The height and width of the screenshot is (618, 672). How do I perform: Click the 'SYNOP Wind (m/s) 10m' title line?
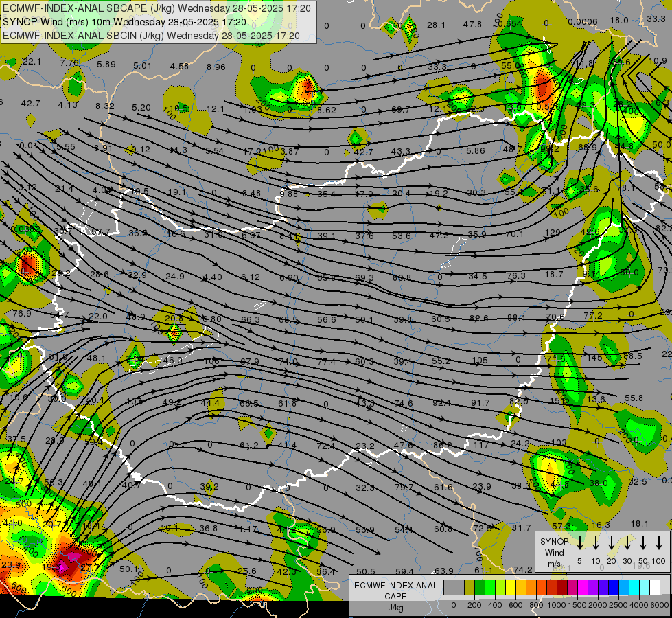pos(125,22)
